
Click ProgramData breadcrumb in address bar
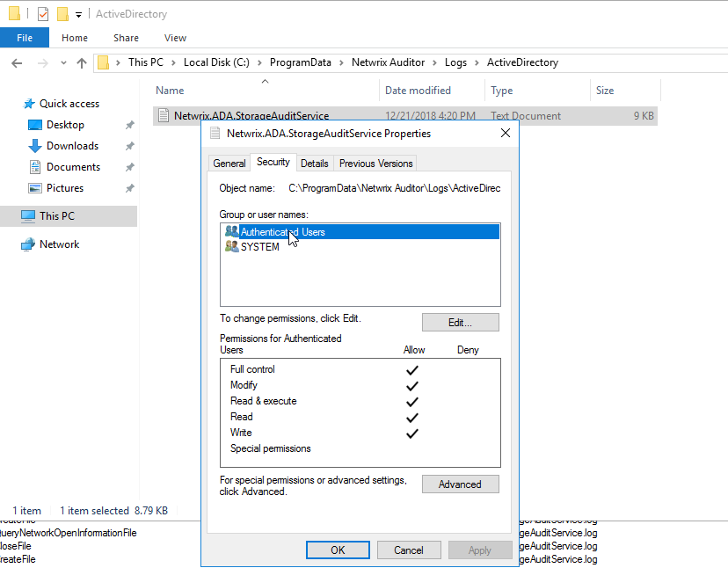[301, 62]
